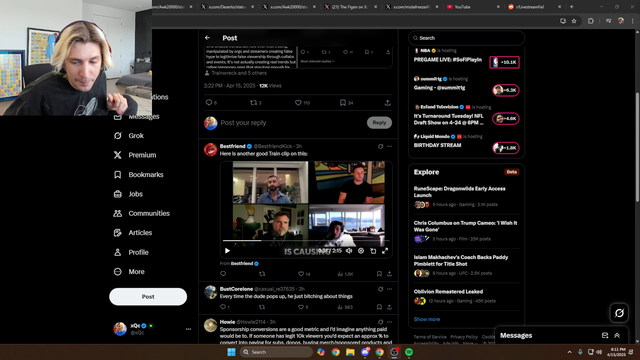The image size is (640, 360).
Task: Open Profile in the sidebar
Action: [131, 252]
